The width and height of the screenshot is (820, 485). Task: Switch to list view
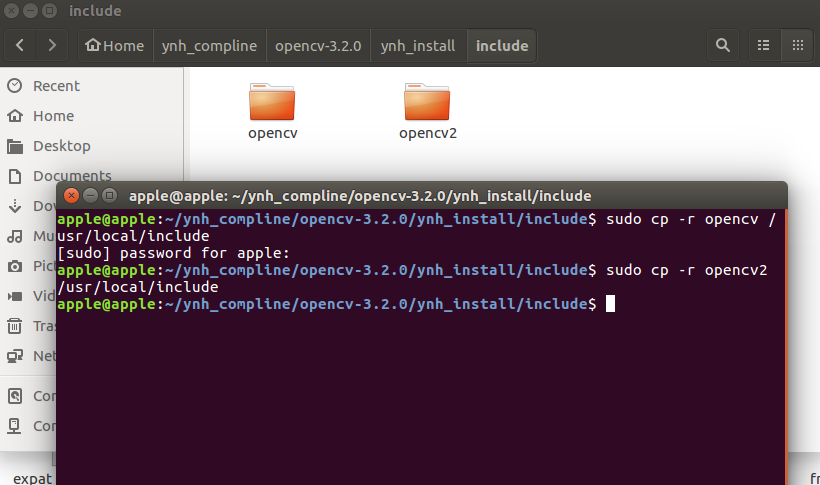coord(764,46)
